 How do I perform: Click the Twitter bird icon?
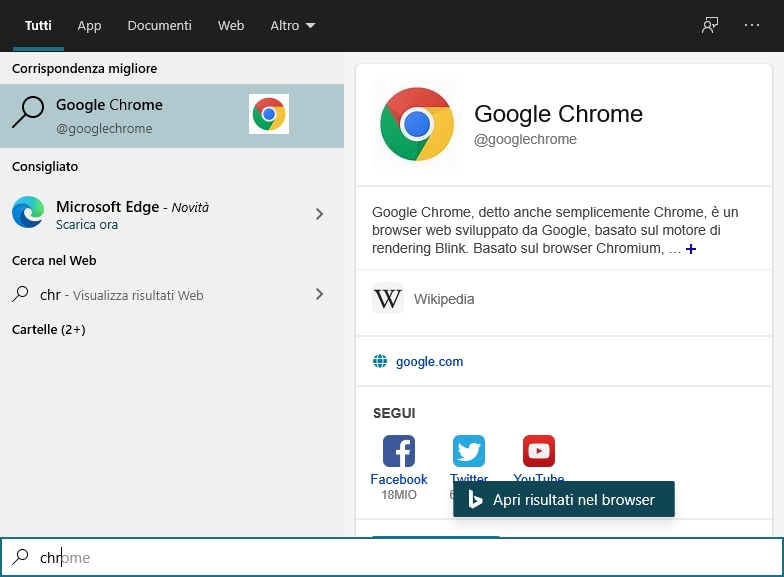(x=468, y=451)
